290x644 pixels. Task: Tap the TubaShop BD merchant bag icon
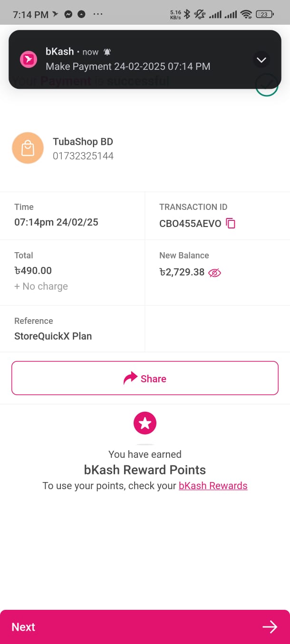28,148
